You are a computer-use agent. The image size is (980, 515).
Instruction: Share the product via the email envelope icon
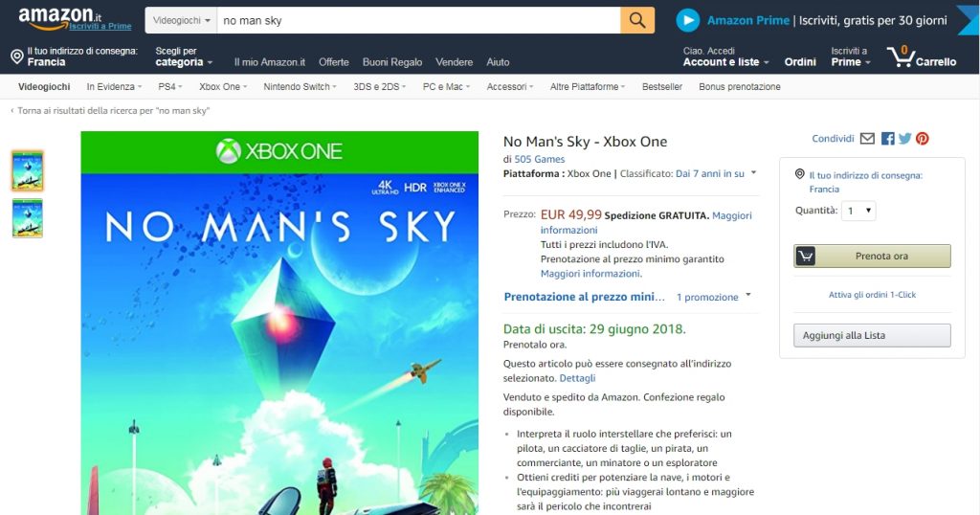[867, 139]
